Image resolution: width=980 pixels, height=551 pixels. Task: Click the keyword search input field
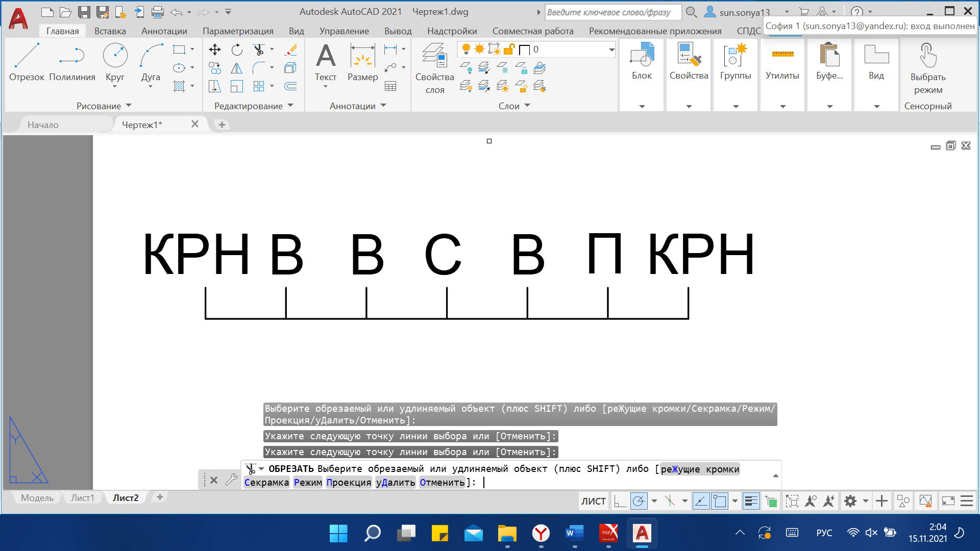(x=612, y=12)
